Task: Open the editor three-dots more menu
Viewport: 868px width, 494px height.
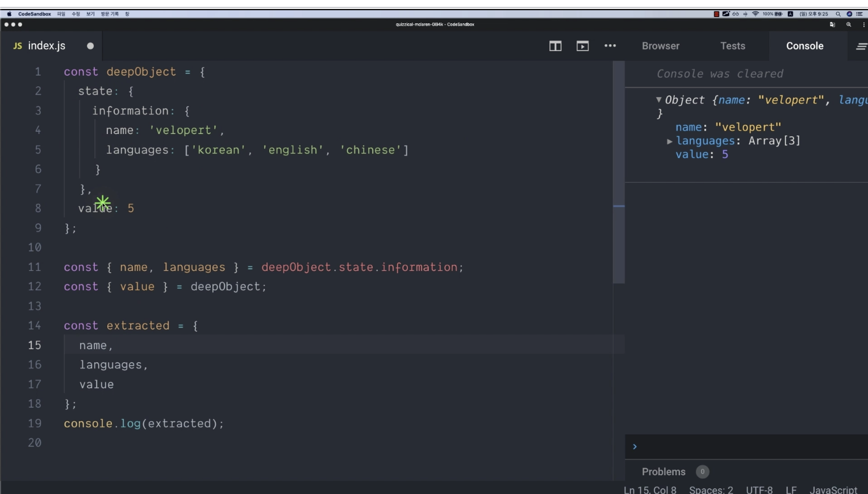Action: point(610,46)
